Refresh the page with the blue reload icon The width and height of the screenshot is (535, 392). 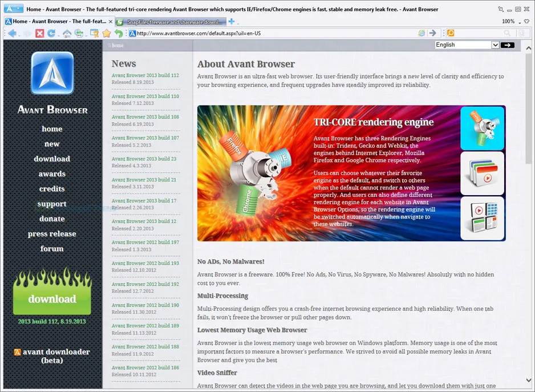51,33
